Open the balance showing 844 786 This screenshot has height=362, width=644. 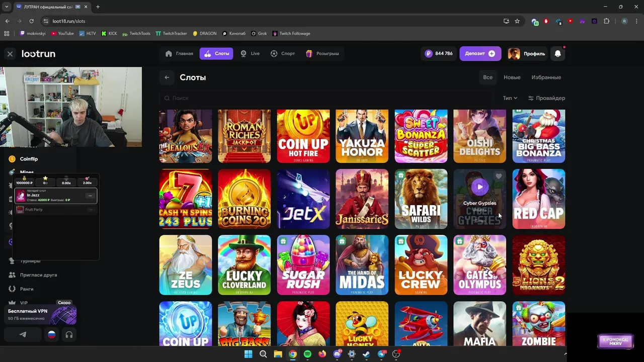click(x=439, y=54)
